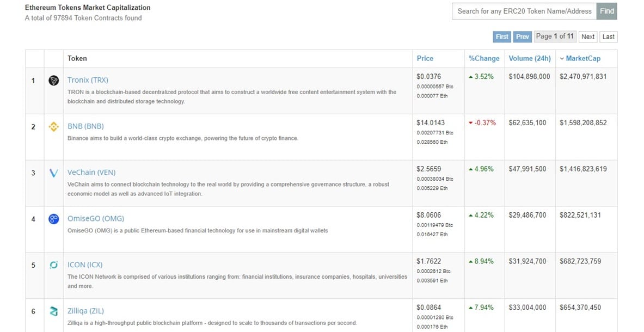Click market cap $1,416,823,619
The width and height of the screenshot is (644, 332).
pyautogui.click(x=583, y=169)
